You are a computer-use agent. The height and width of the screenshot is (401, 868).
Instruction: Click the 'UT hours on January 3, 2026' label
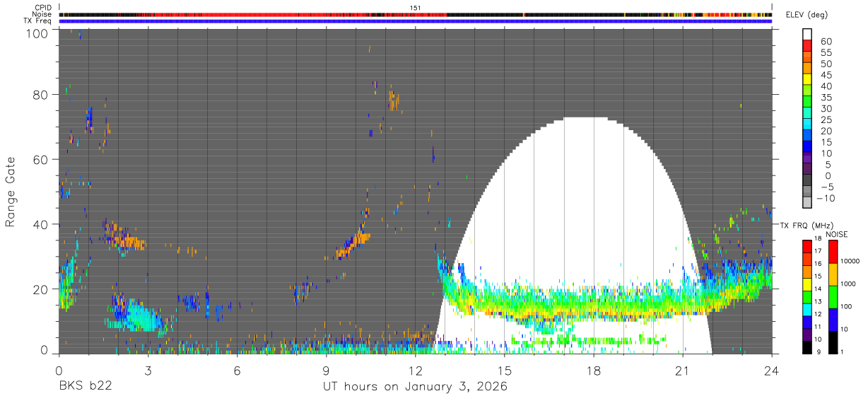pos(415,387)
